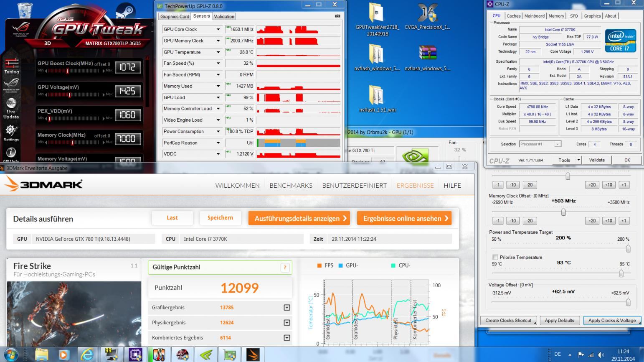Open the Tuning panel in GPU Tweak

pyautogui.click(x=11, y=66)
